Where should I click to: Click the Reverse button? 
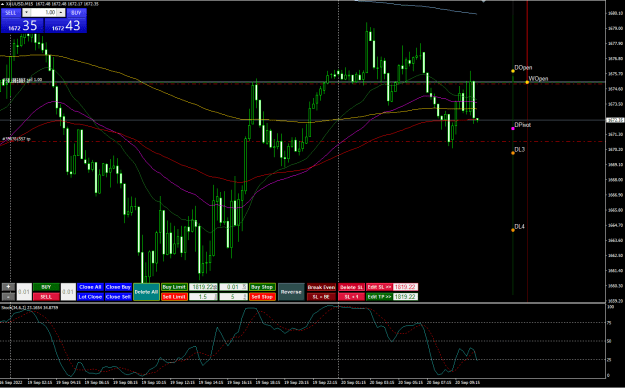coord(291,292)
